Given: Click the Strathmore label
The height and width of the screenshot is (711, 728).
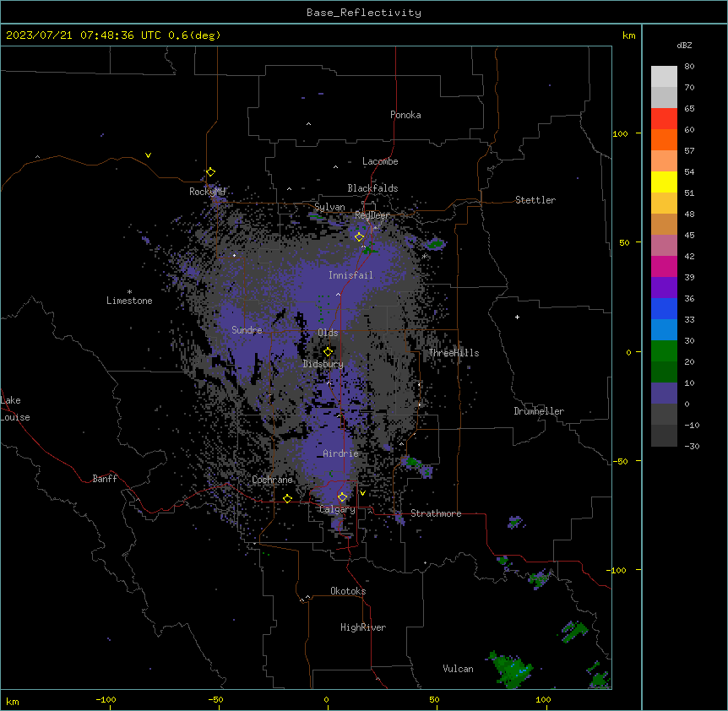Looking at the screenshot, I should (x=436, y=513).
